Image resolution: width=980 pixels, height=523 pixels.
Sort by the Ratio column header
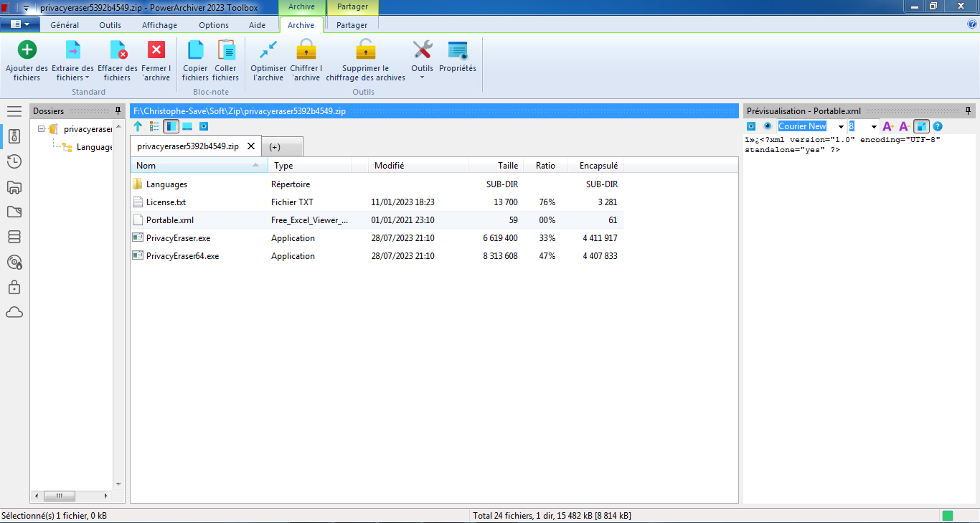pos(545,166)
